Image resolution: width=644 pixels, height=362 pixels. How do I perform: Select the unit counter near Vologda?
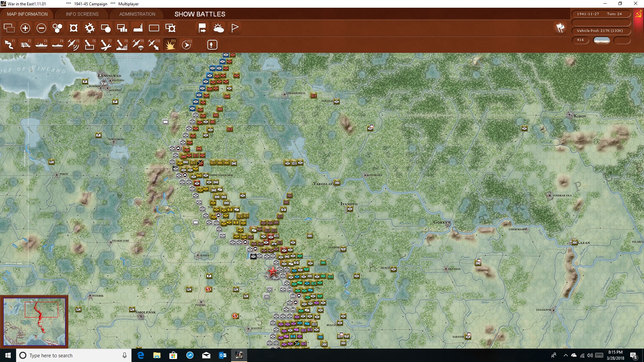(336, 102)
